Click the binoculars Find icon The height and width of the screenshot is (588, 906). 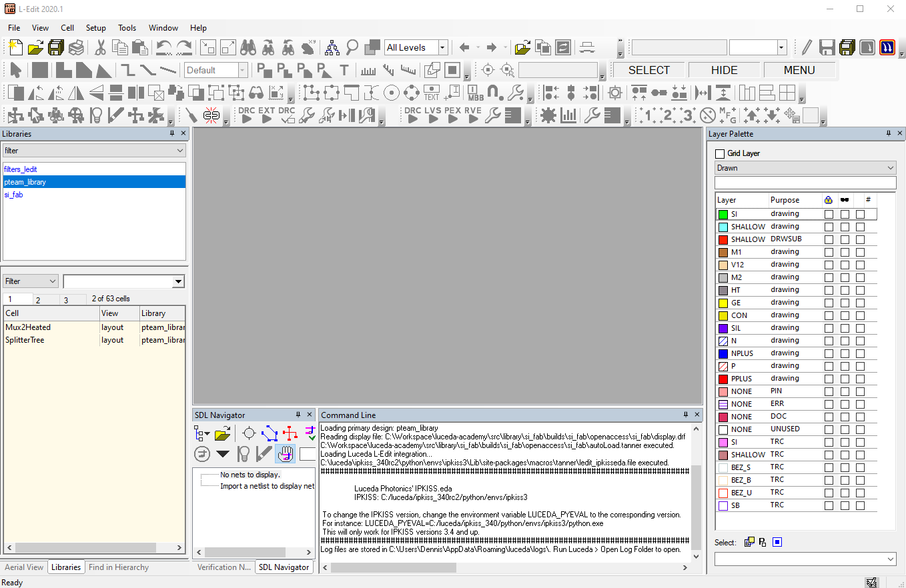click(x=248, y=47)
